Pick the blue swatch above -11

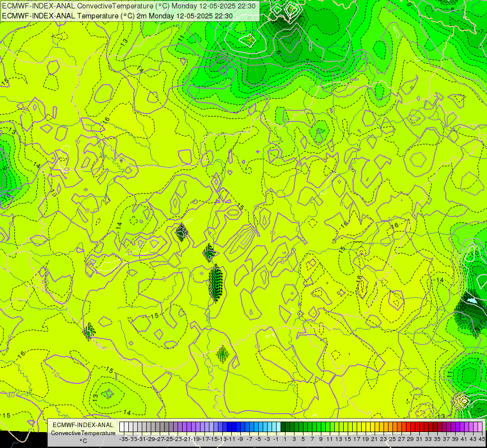pyautogui.click(x=229, y=427)
